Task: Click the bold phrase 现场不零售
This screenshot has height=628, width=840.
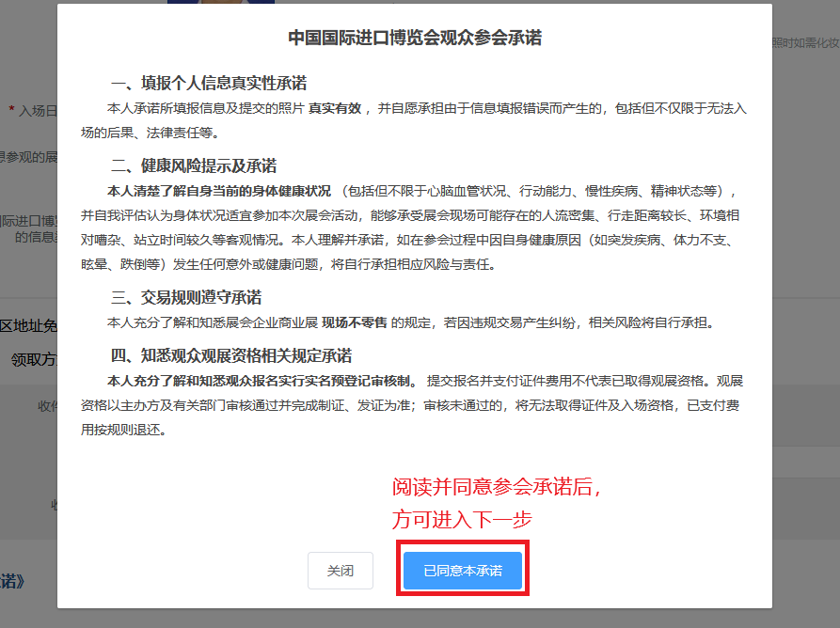Action: [354, 322]
